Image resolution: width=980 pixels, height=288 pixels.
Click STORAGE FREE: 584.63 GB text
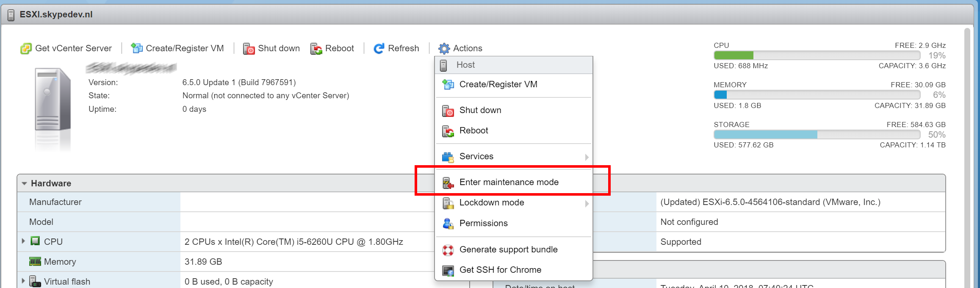916,125
